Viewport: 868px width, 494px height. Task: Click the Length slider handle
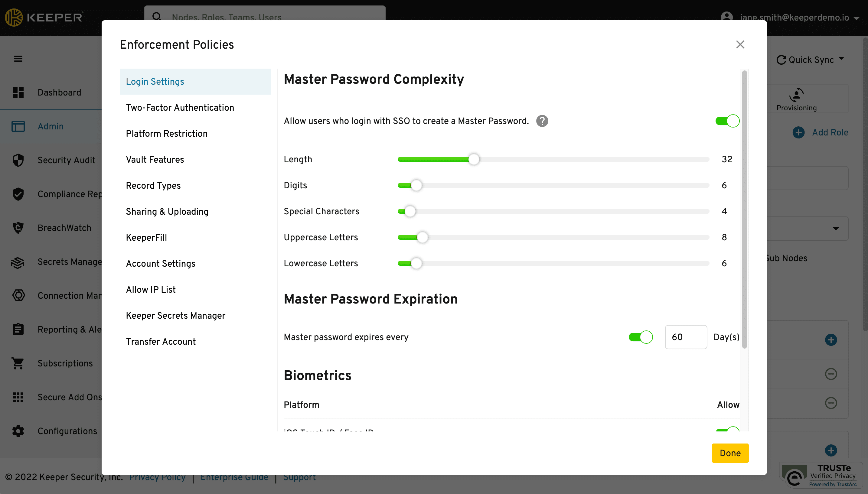click(x=474, y=159)
